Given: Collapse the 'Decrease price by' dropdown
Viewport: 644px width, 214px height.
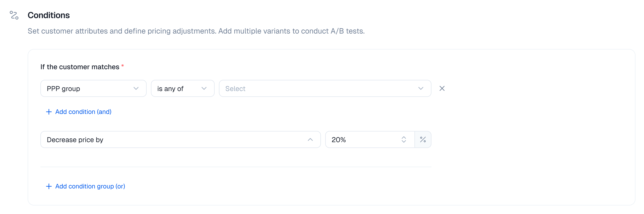Looking at the screenshot, I should click(x=175, y=140).
